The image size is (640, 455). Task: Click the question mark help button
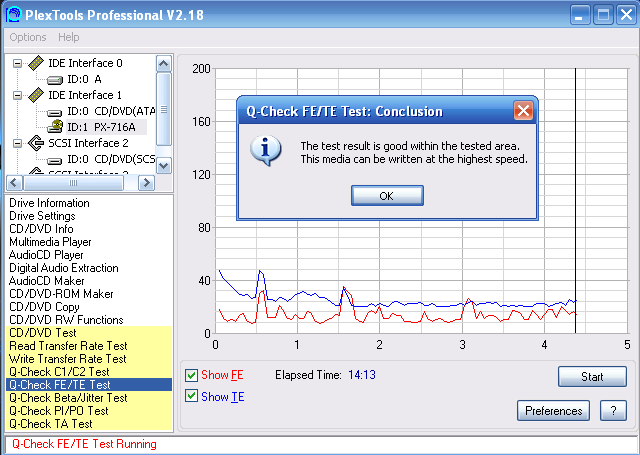(x=613, y=411)
